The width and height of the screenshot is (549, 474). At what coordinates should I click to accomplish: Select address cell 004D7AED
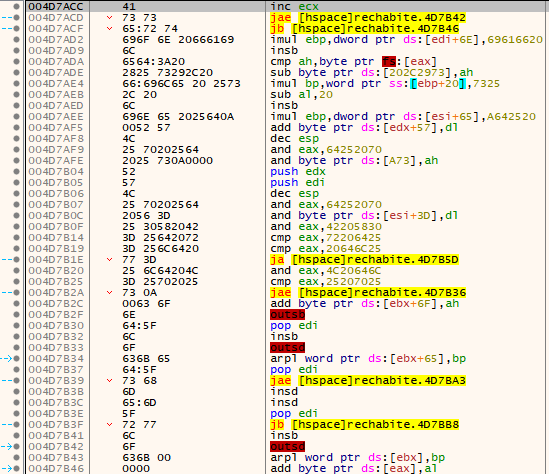tap(56, 105)
